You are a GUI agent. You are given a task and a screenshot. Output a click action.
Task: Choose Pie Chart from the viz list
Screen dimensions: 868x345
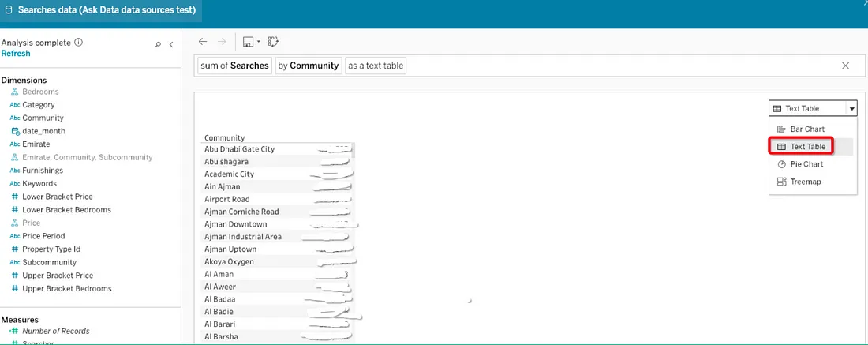point(806,164)
